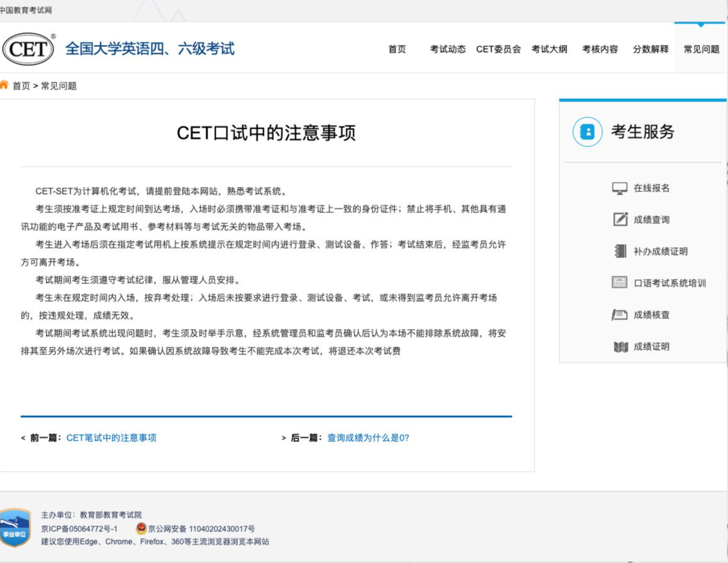Open next article 查询成绩为什么是0?
This screenshot has width=728, height=563.
pos(368,437)
